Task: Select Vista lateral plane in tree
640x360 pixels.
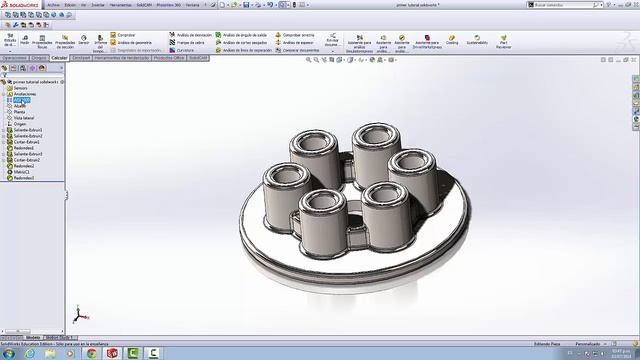Action: (24, 118)
